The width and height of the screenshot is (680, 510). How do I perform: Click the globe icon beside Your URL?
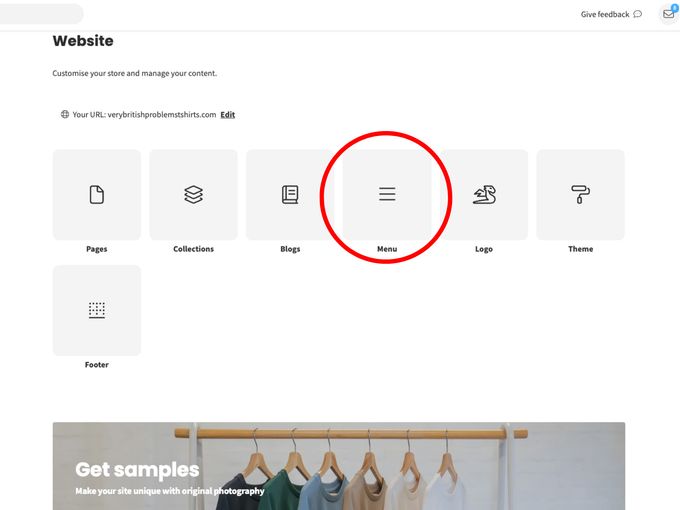point(65,114)
